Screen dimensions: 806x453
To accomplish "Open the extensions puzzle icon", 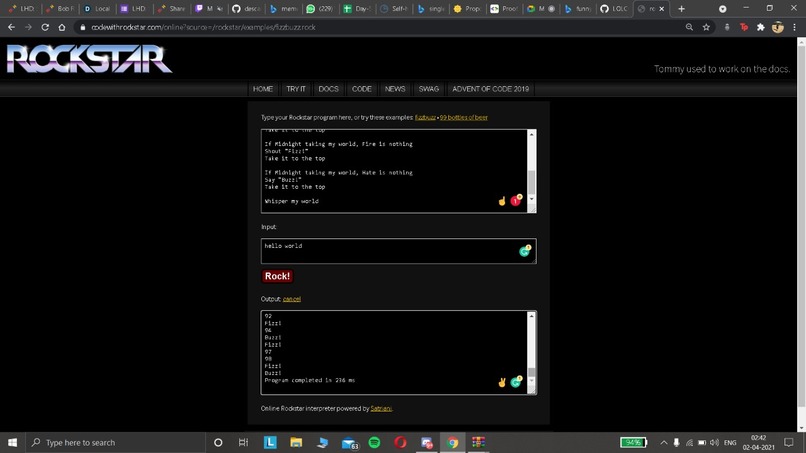I will (761, 27).
